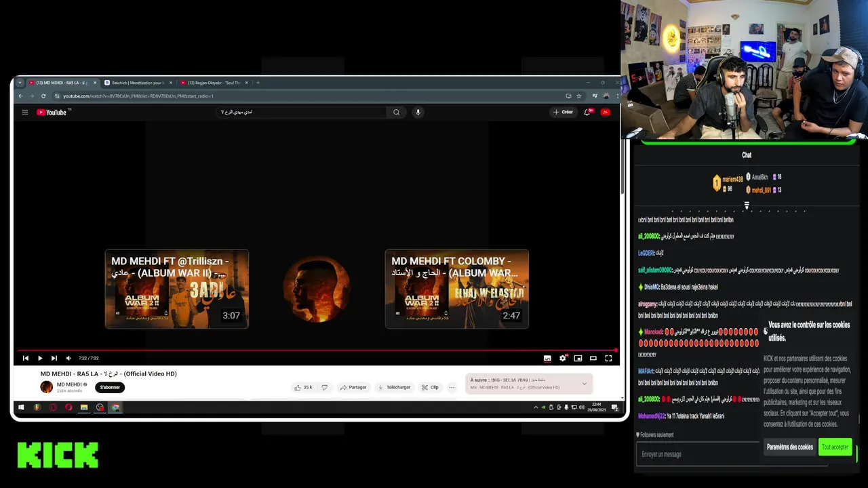This screenshot has width=868, height=488.
Task: Dislike the video
Action: click(x=324, y=388)
